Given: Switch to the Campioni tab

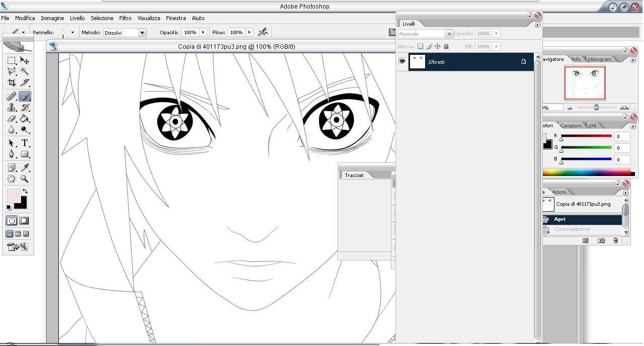Looking at the screenshot, I should (x=571, y=125).
